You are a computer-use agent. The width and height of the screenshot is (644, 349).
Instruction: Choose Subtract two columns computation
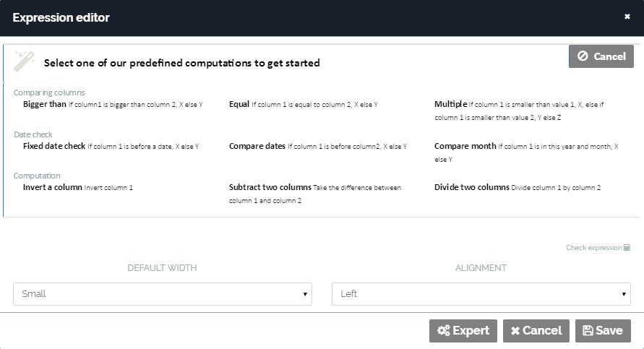point(270,187)
